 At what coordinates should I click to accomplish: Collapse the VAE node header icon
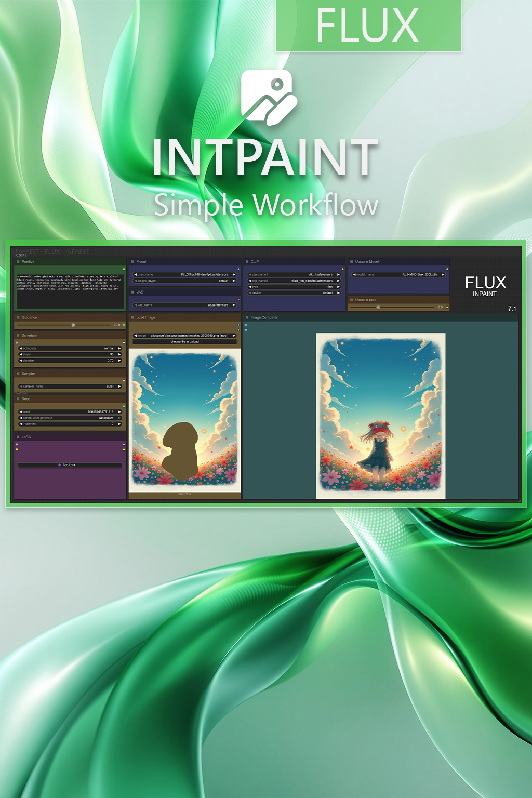132,292
